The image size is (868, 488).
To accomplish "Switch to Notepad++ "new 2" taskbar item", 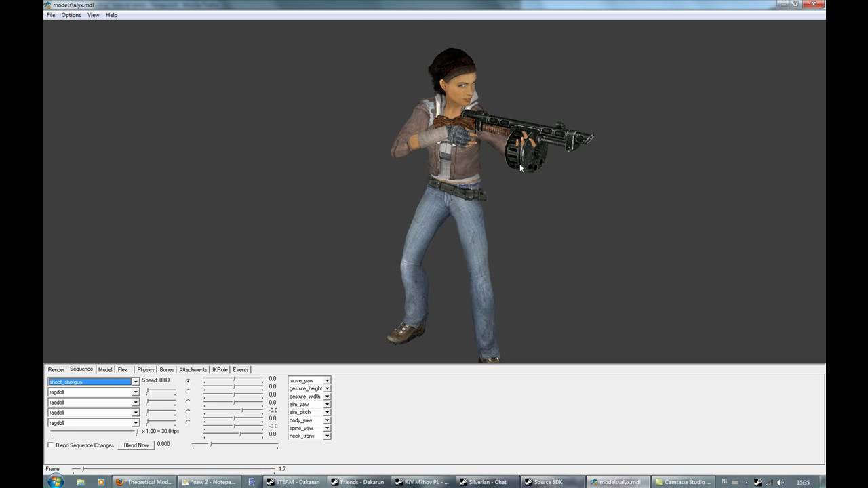I will pyautogui.click(x=210, y=482).
